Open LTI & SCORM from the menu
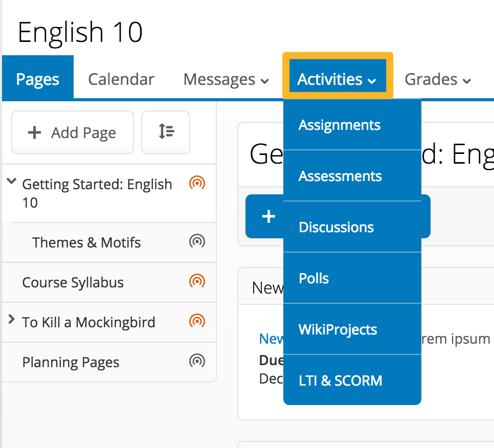This screenshot has width=494, height=448. click(x=352, y=380)
